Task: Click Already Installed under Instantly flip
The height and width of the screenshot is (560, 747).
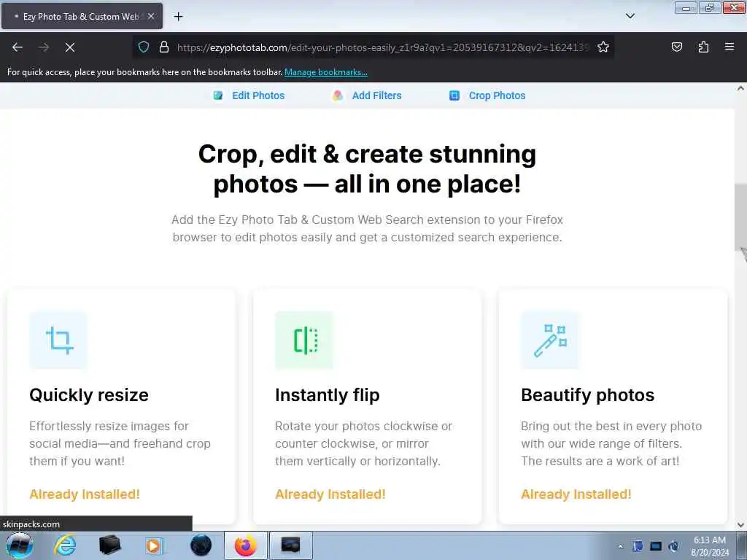Action: 330,494
